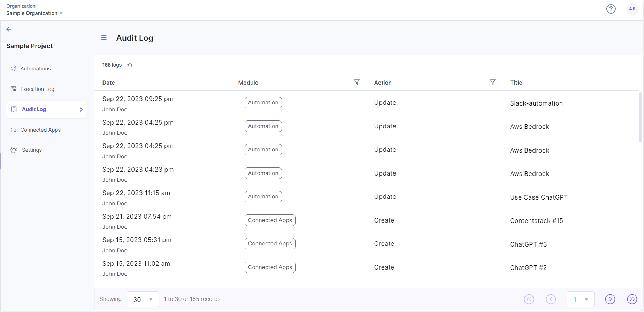Select Audit Log in the sidebar
Image resolution: width=644 pixels, height=312 pixels.
pyautogui.click(x=47, y=110)
